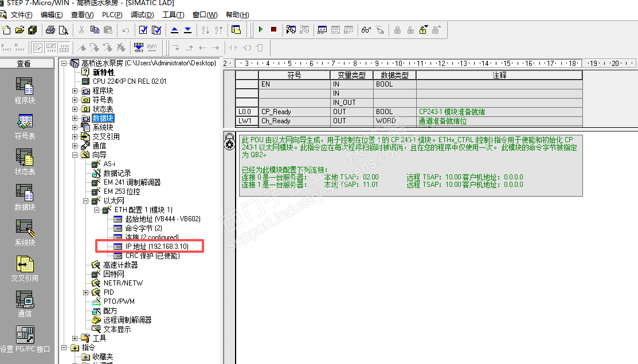Expand the 符号表 tree node

pos(75,100)
